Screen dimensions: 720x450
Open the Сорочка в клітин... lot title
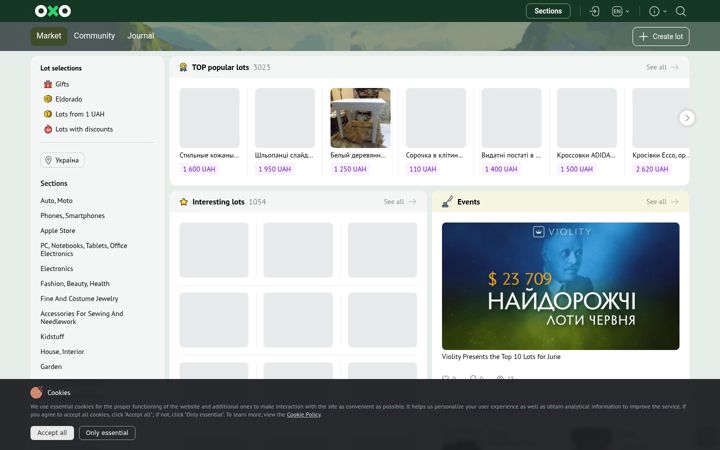(434, 156)
